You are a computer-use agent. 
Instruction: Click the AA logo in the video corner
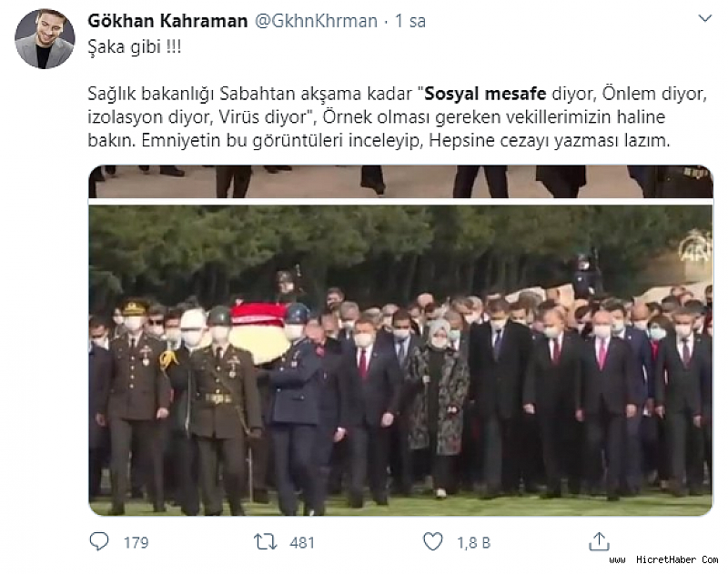tap(695, 245)
